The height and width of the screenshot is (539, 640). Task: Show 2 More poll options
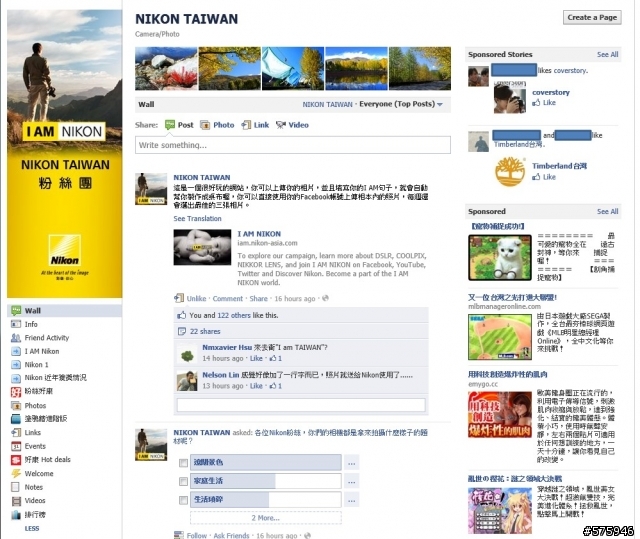[266, 518]
